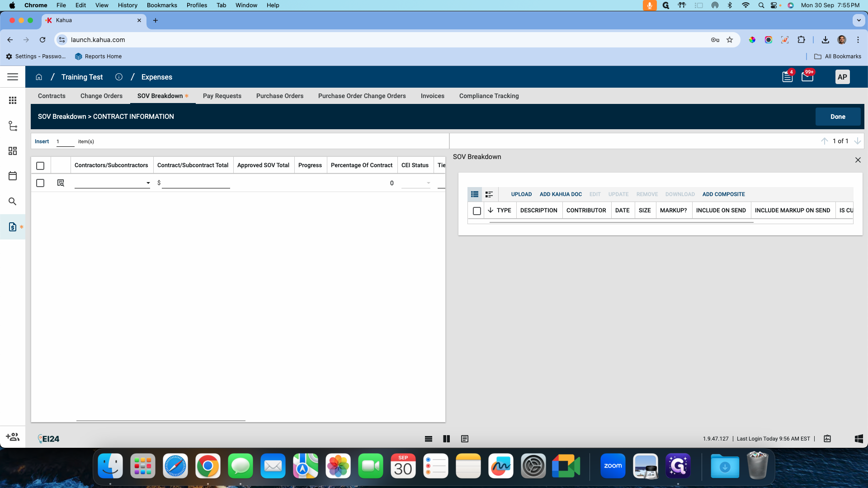Click the Approved SOV Total column header
This screenshot has width=868, height=488.
coord(263,165)
